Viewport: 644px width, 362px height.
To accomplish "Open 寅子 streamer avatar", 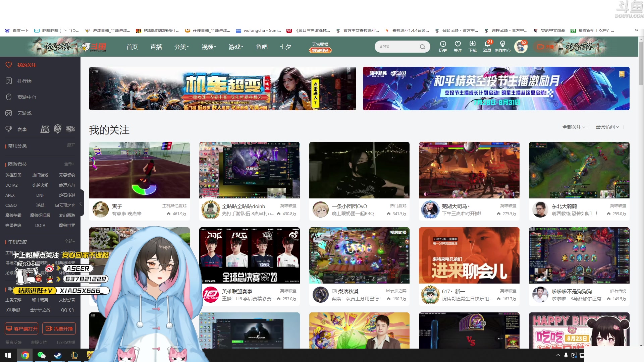I will coord(100,209).
